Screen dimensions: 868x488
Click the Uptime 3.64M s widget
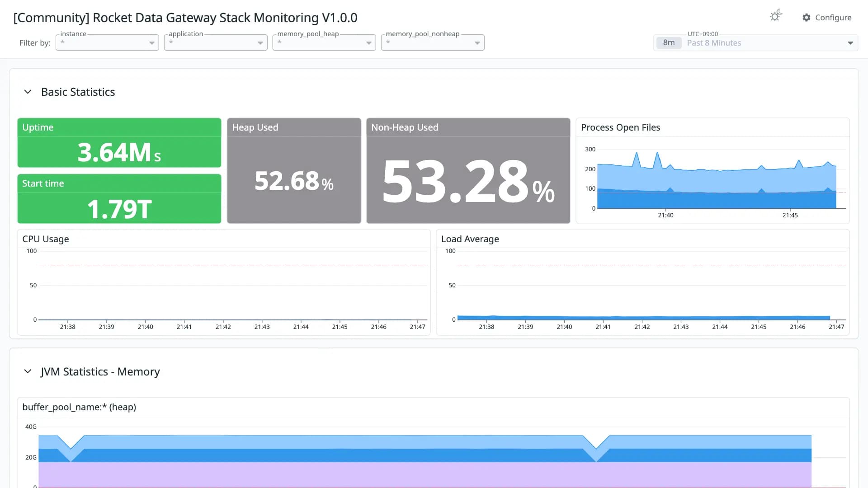(119, 143)
